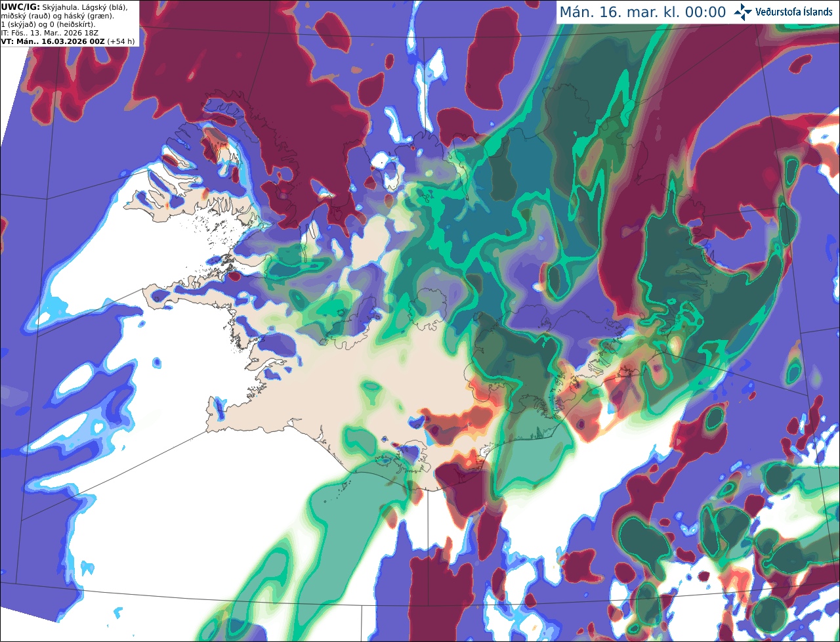Click the 'Mán. 16. mar. kl. 00:00' timestamp
Image resolution: width=840 pixels, height=642 pixels.
pyautogui.click(x=642, y=12)
